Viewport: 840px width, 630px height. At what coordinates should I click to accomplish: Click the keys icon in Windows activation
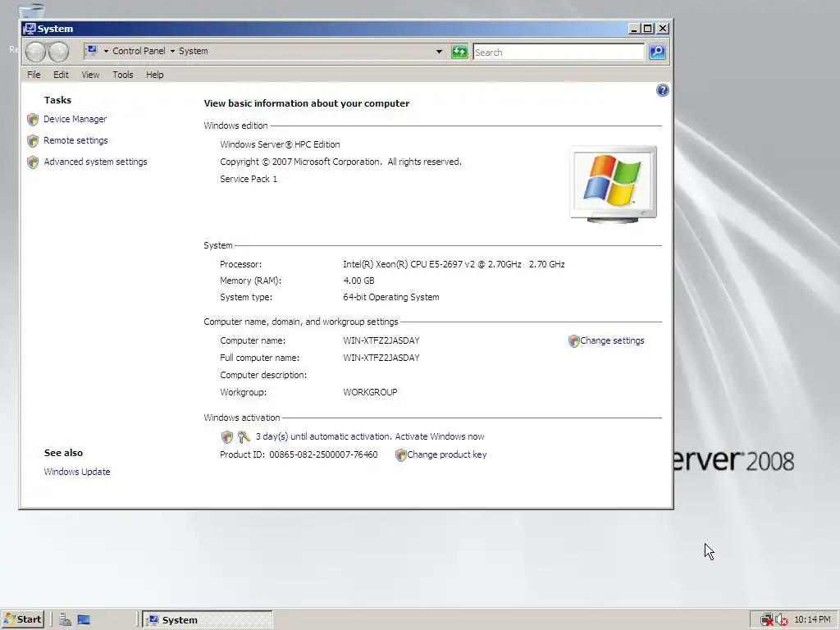click(x=244, y=437)
